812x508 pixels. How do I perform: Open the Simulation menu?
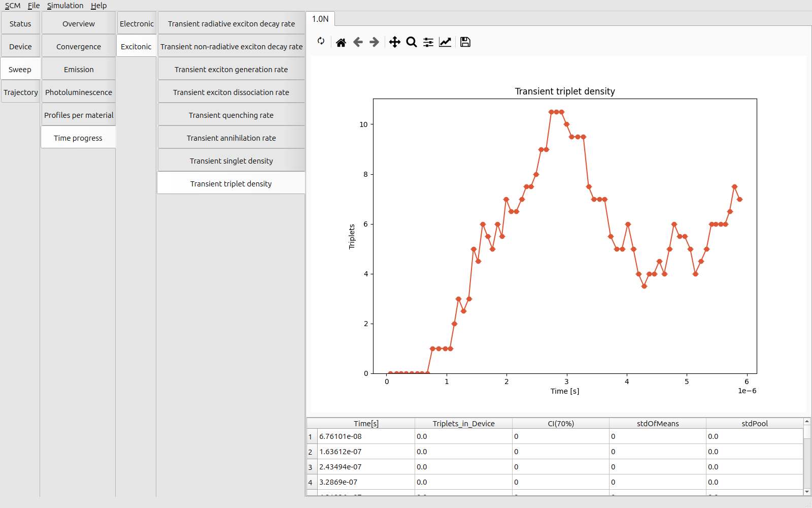pos(65,6)
